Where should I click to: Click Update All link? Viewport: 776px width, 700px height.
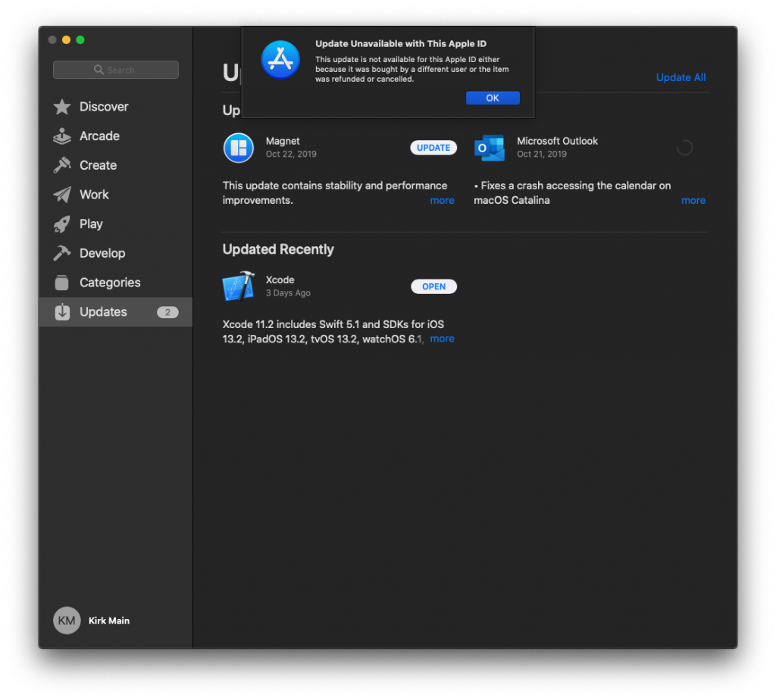click(x=681, y=77)
